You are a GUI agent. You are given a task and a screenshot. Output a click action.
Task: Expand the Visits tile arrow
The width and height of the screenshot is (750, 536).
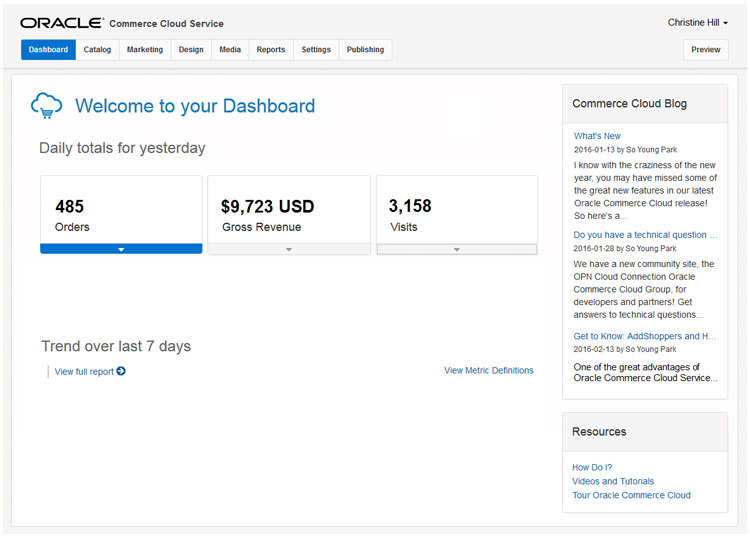(x=457, y=249)
